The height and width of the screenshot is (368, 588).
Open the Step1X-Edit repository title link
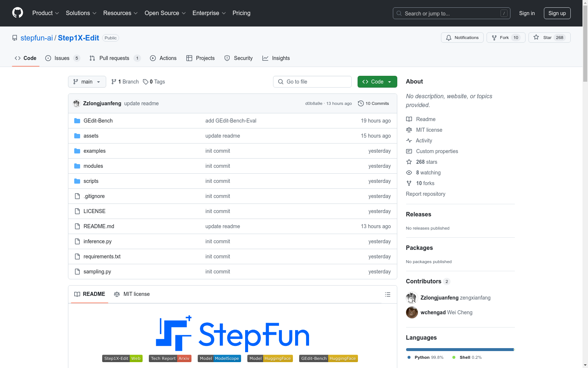point(78,38)
